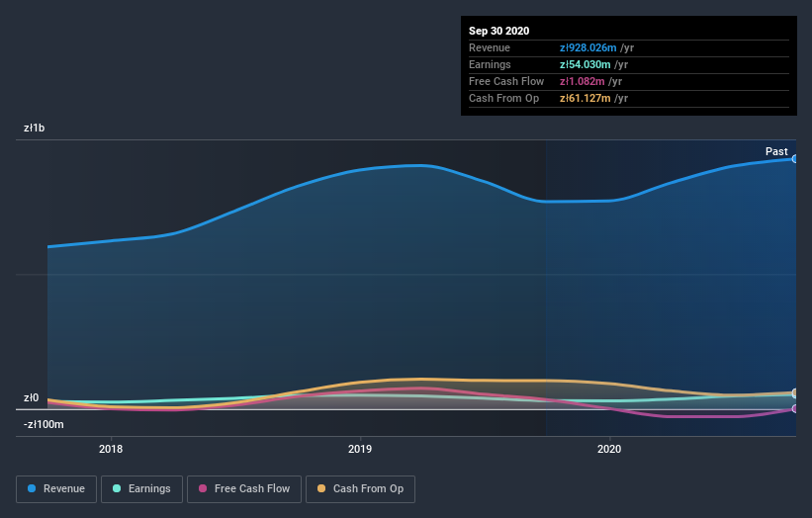Click the Sep 30 2020 tooltip date
The height and width of the screenshot is (518, 812).
498,31
